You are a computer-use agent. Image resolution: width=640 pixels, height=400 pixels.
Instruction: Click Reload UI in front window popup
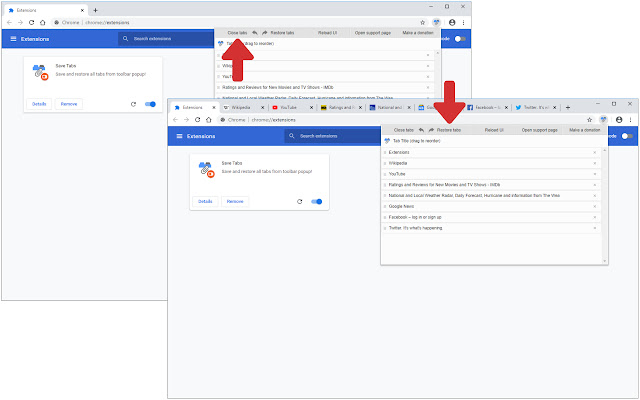(x=494, y=130)
